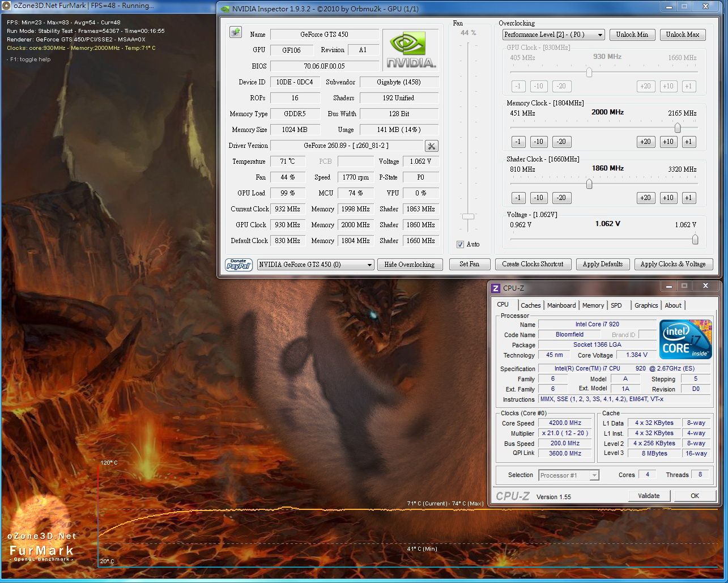The image size is (728, 583).
Task: Click the Shader Clock +20 button
Action: coord(645,198)
